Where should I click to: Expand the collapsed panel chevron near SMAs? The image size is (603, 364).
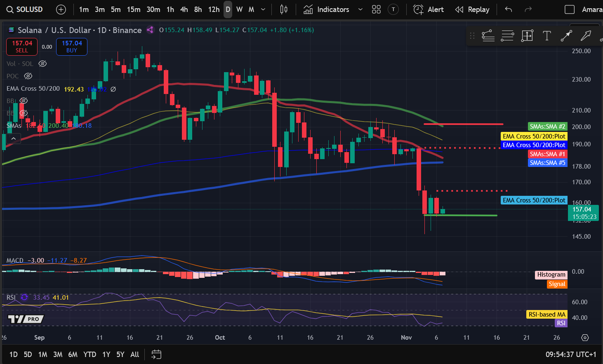click(x=14, y=138)
